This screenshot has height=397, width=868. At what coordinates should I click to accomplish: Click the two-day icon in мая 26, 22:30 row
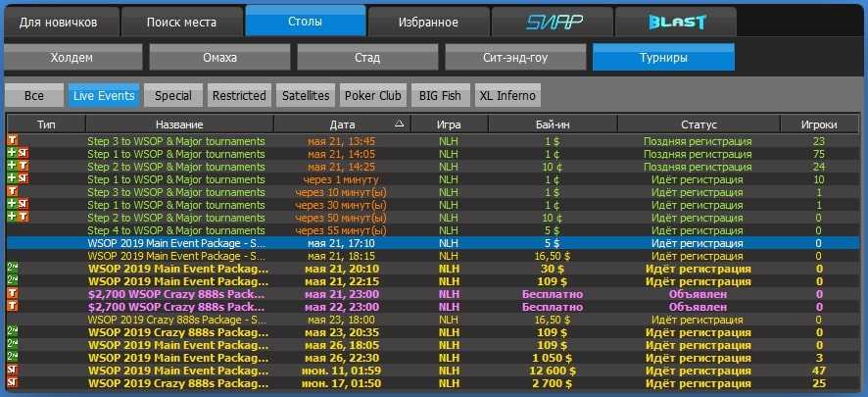[x=12, y=357]
